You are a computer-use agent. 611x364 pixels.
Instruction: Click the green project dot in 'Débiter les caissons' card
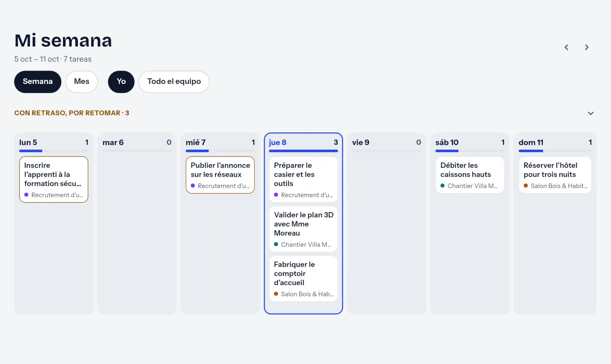tap(443, 186)
